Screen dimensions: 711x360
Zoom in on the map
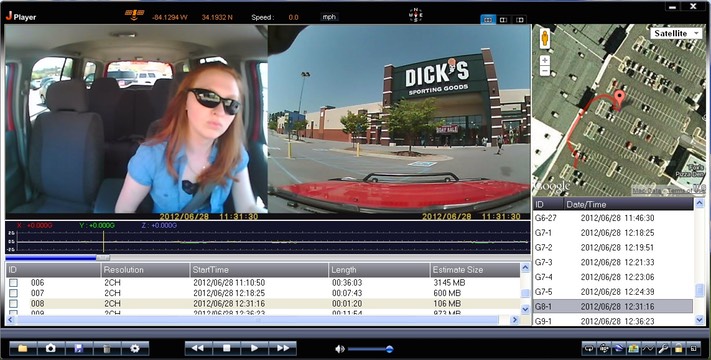pos(545,60)
